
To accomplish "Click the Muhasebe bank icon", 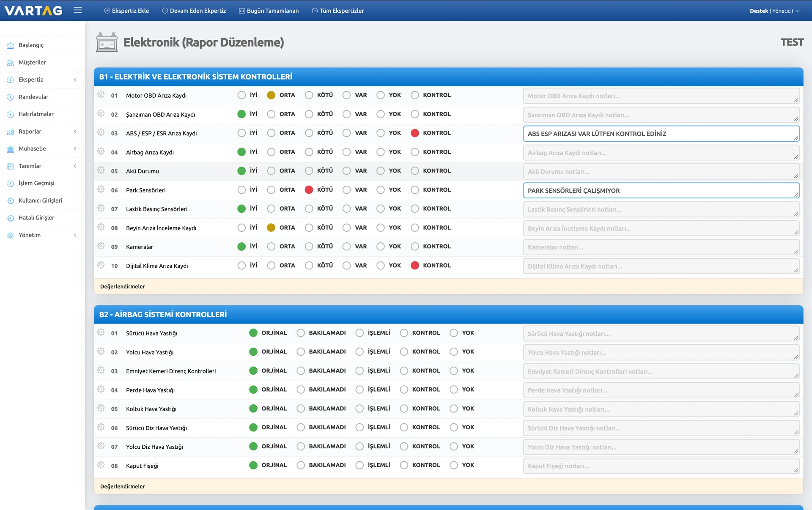I will coord(11,149).
